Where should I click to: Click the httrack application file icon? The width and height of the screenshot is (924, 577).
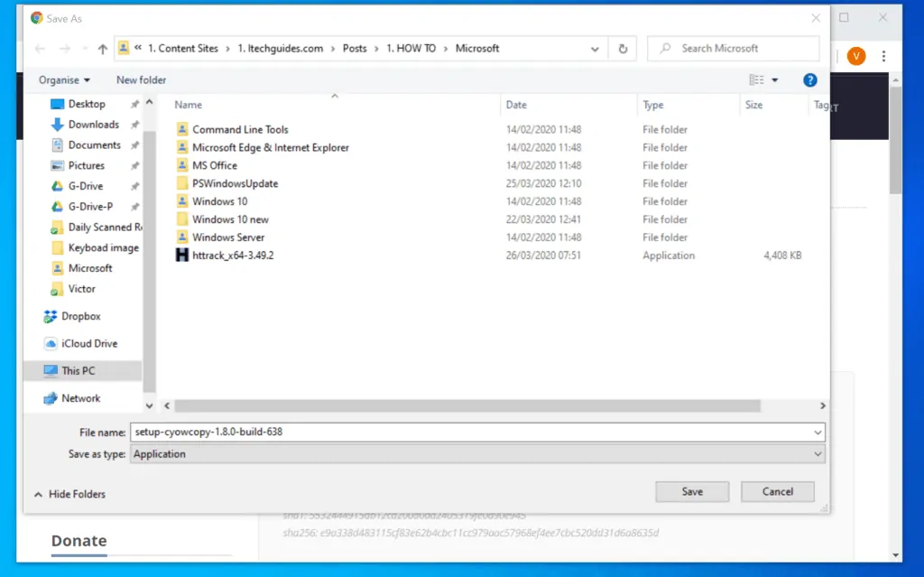(182, 256)
